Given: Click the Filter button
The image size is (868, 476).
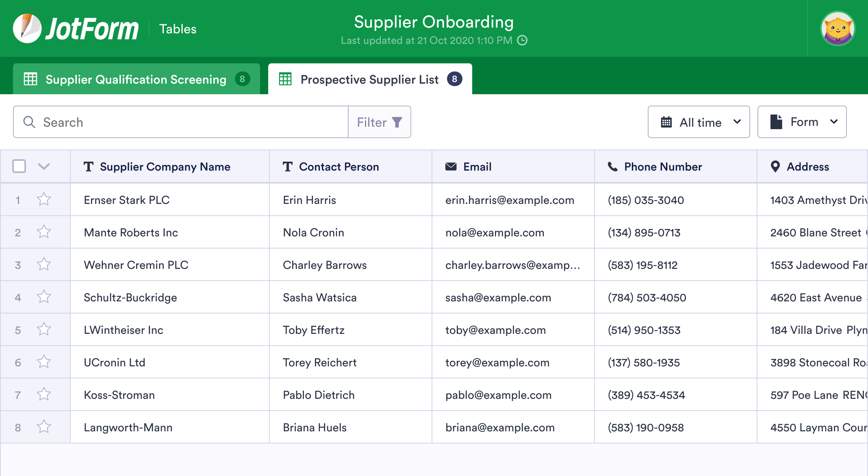Looking at the screenshot, I should coord(380,122).
